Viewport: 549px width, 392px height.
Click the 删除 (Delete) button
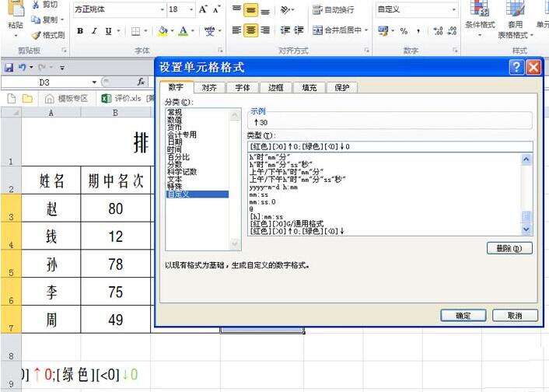tap(509, 249)
